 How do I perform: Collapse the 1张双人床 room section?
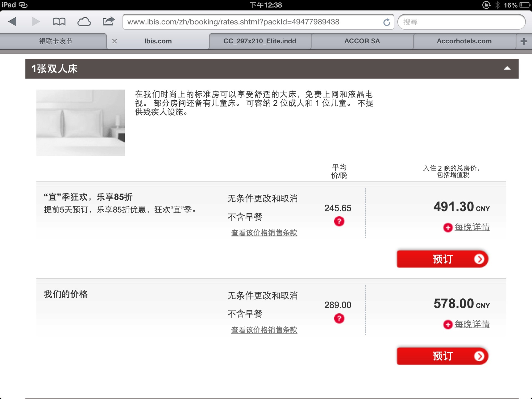[507, 68]
